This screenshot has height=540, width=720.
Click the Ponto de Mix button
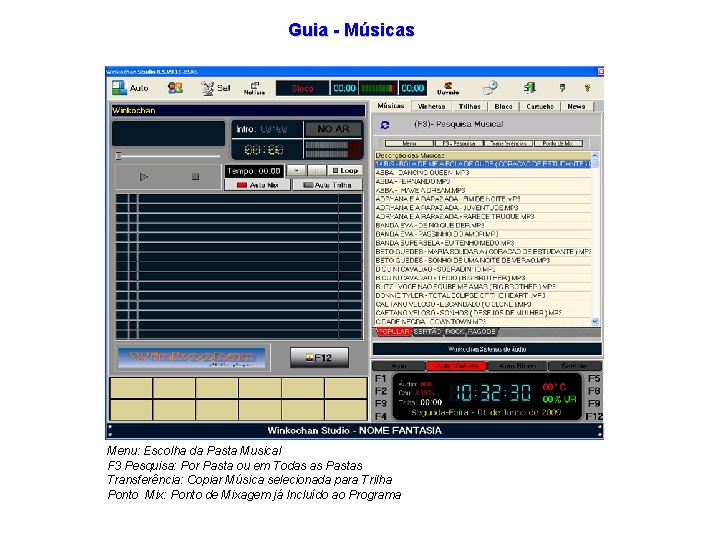pyautogui.click(x=558, y=144)
